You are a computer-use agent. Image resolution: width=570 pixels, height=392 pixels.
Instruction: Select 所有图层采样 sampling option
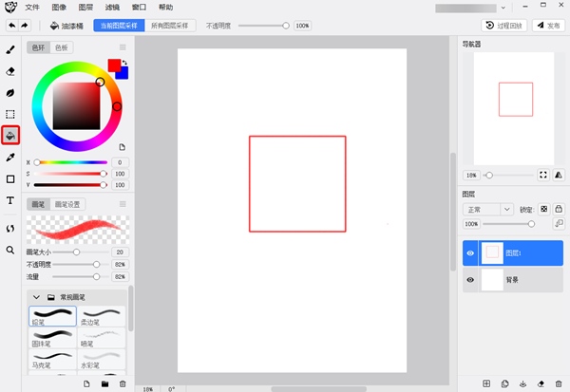pos(169,26)
